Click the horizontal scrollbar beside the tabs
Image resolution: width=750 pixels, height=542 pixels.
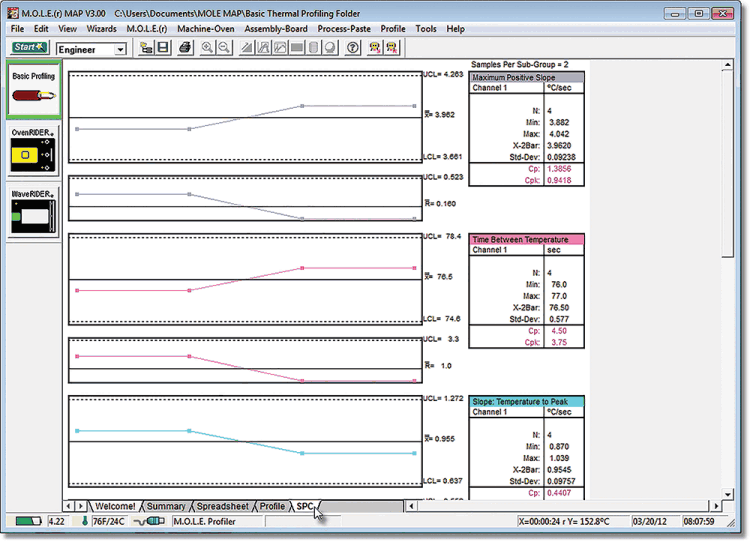[560, 506]
